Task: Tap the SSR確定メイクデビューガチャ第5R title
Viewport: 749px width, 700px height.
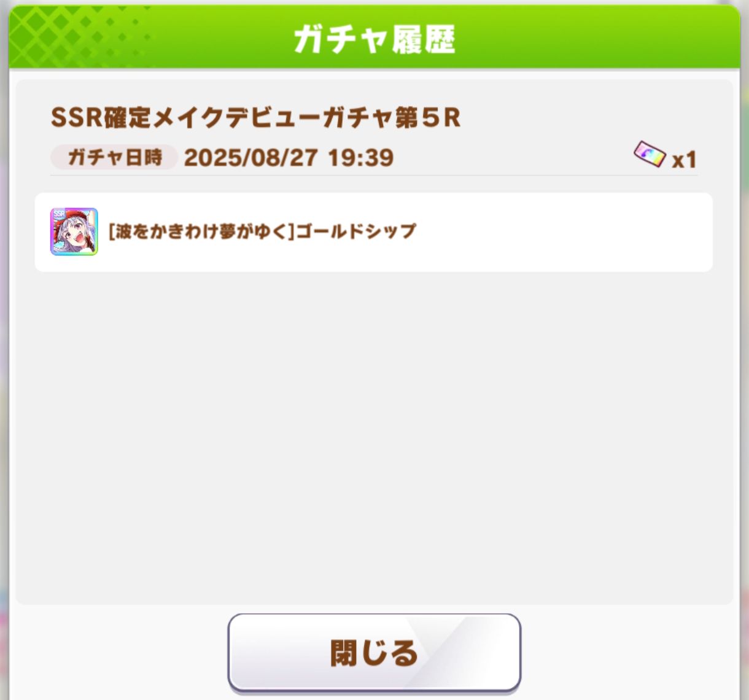Action: [255, 117]
